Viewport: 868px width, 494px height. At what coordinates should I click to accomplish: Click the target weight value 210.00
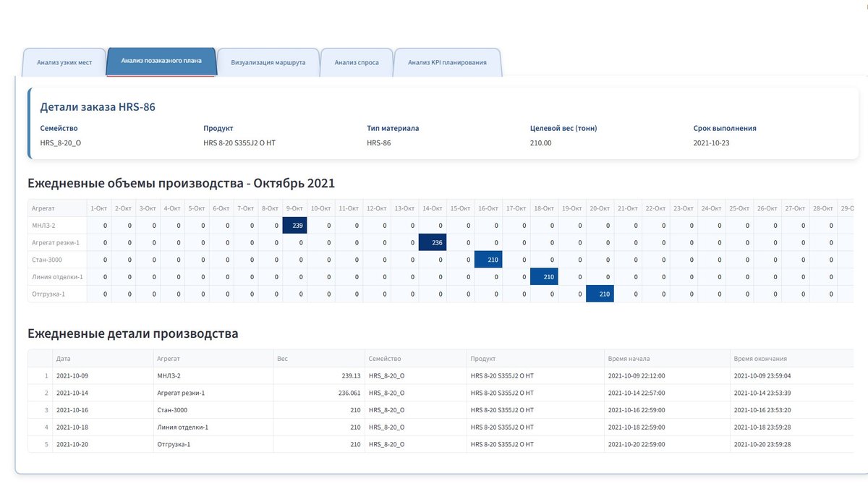coord(541,143)
